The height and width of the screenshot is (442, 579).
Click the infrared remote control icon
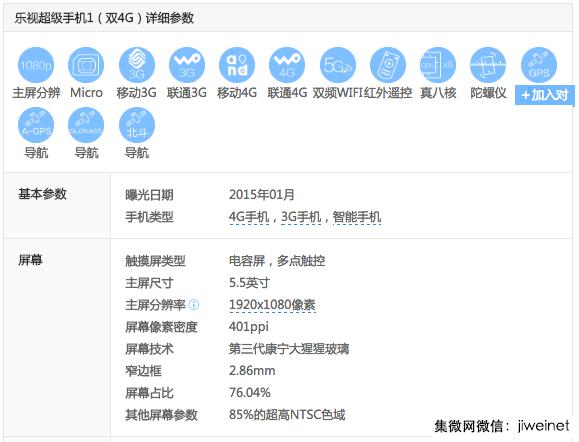[388, 65]
